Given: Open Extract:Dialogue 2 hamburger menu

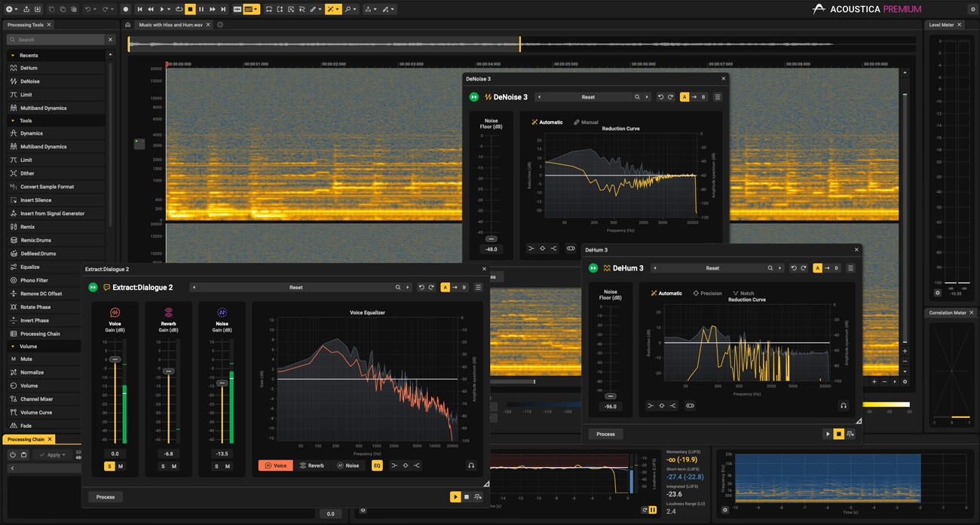Looking at the screenshot, I should [478, 287].
